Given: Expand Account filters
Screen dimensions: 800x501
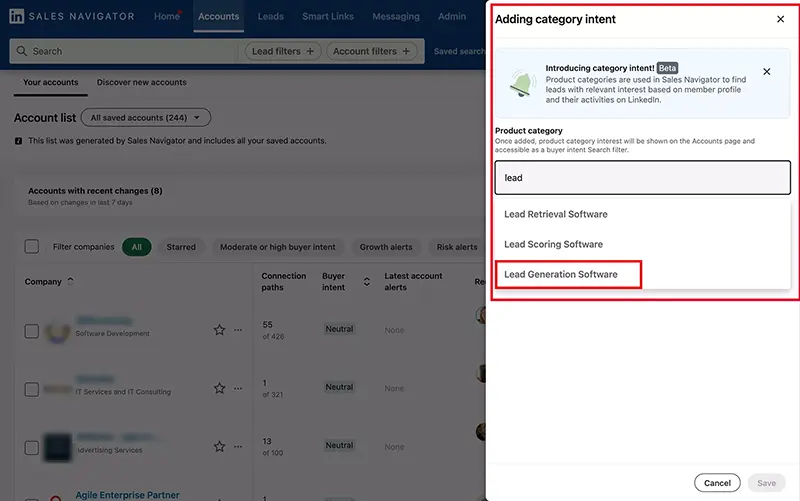Looking at the screenshot, I should click(371, 51).
